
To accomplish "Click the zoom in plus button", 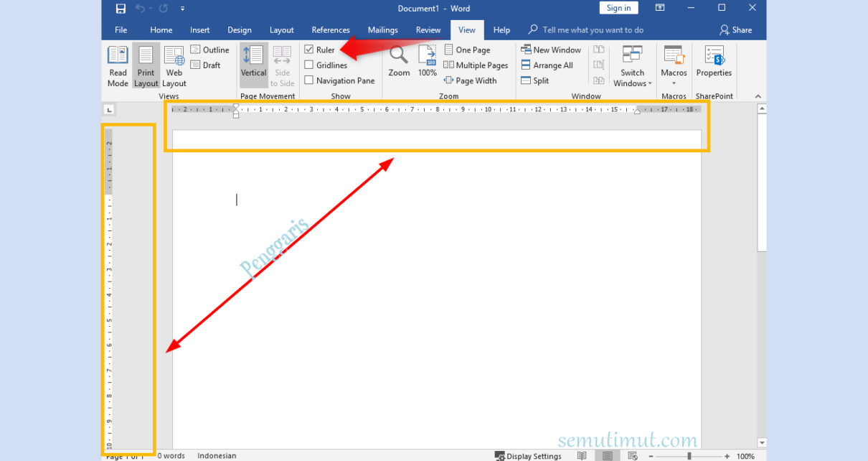I will coord(727,456).
